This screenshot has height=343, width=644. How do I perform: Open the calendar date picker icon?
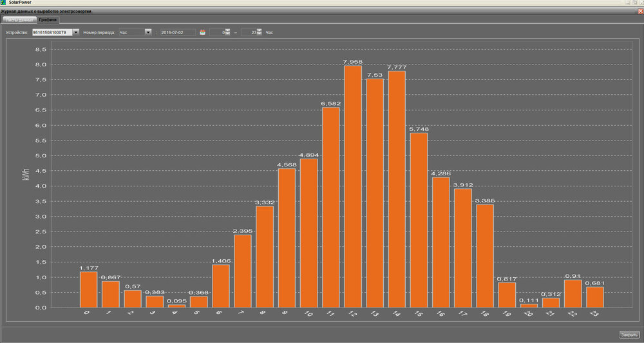(x=202, y=32)
